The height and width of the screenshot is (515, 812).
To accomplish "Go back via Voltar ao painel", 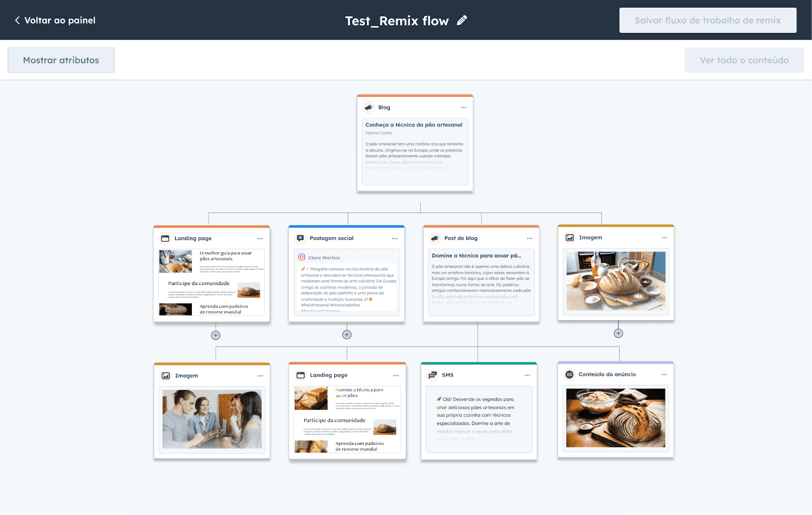I will [x=55, y=20].
